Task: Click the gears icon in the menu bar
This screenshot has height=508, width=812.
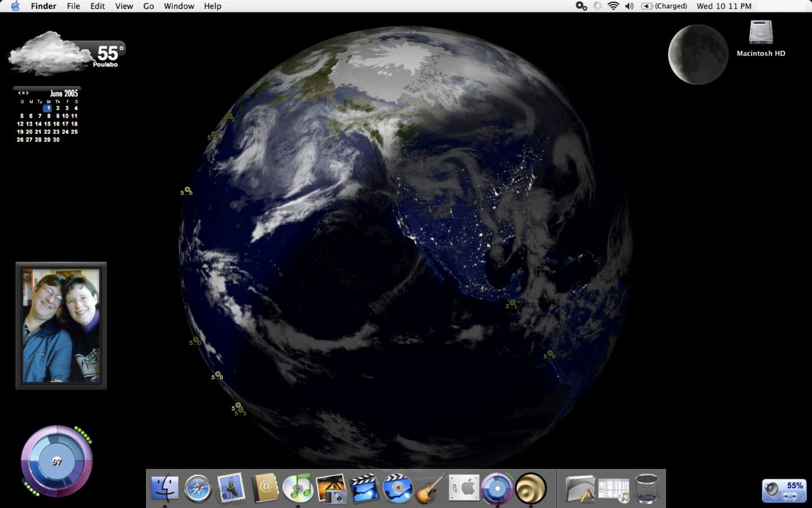Action: pos(581,6)
